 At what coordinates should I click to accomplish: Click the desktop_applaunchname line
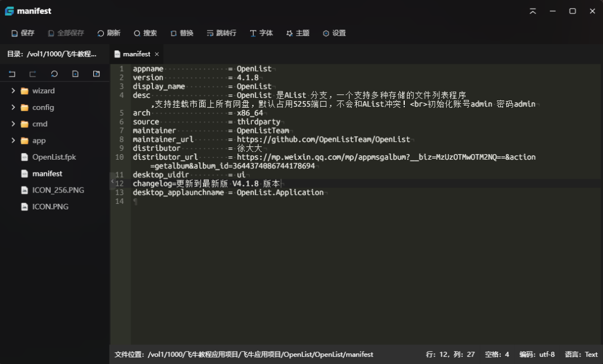[228, 193]
